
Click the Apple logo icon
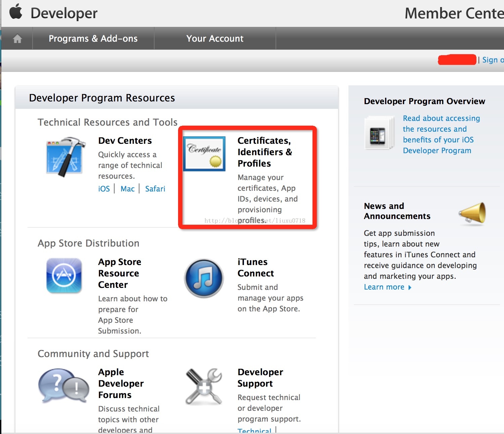[x=16, y=12]
